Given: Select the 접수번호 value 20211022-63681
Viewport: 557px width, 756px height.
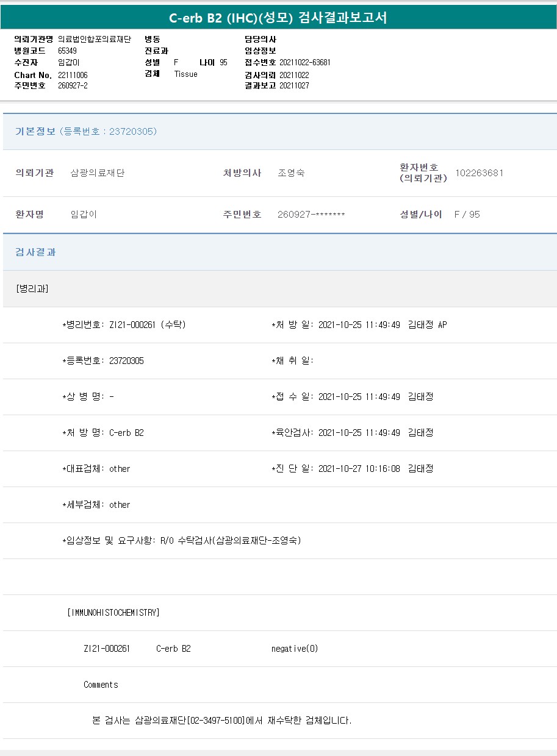Looking at the screenshot, I should click(x=305, y=63).
